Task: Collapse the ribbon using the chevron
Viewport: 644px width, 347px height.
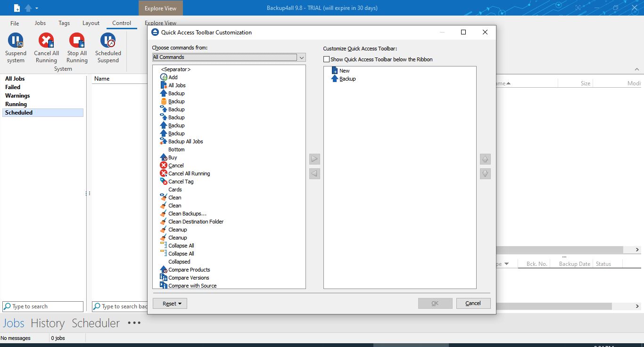Action: point(636,69)
